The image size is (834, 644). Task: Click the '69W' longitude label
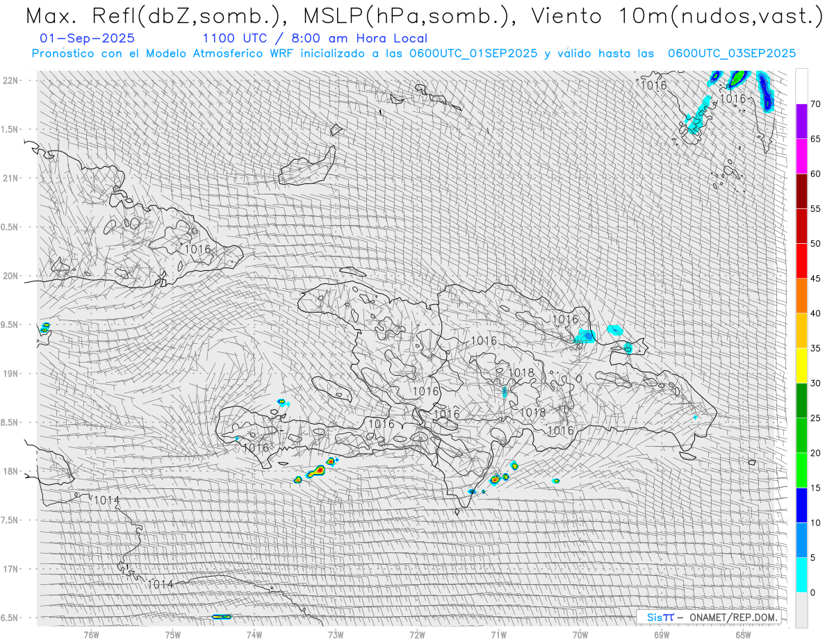[x=662, y=634]
